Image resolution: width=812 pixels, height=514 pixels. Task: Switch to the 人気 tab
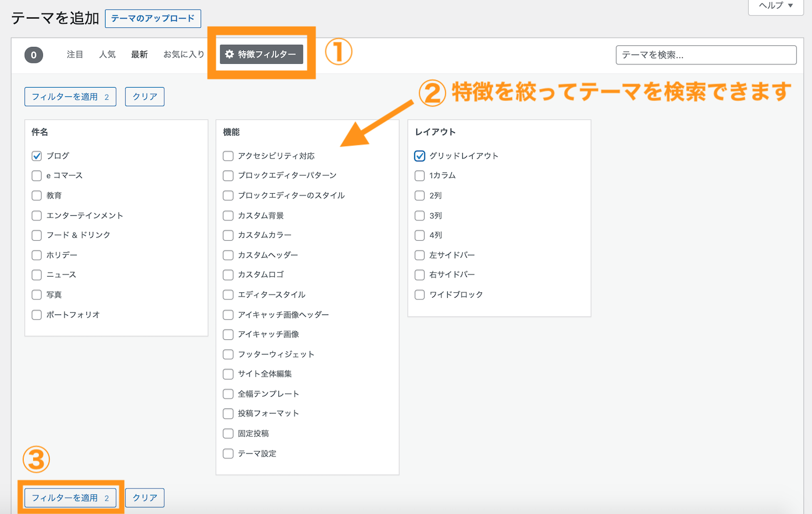point(107,55)
